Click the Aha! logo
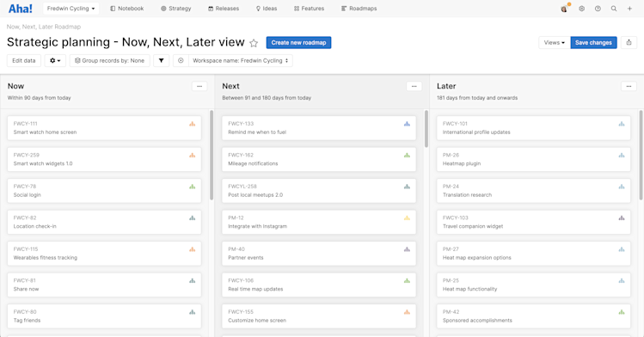644x337 pixels. (x=20, y=9)
